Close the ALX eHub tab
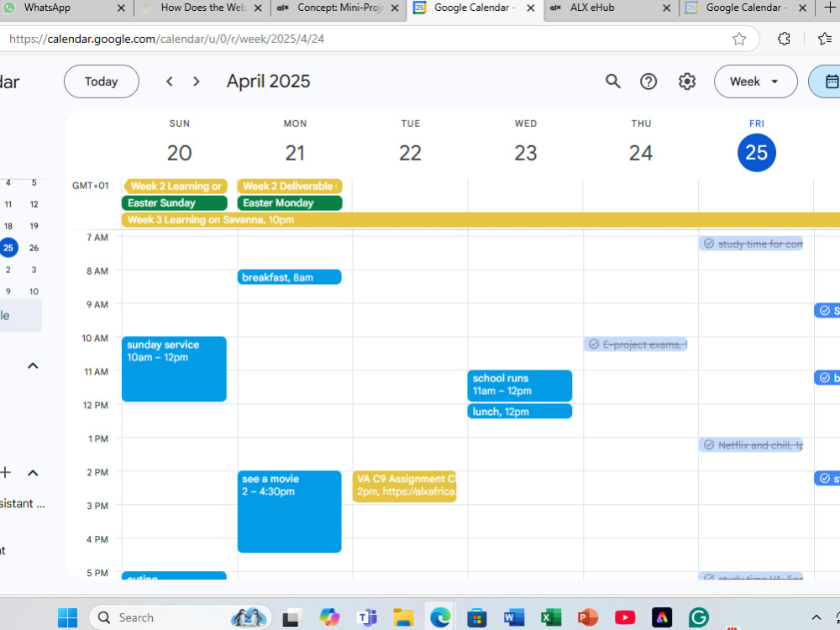Viewport: 840px width, 630px height. pos(666,8)
